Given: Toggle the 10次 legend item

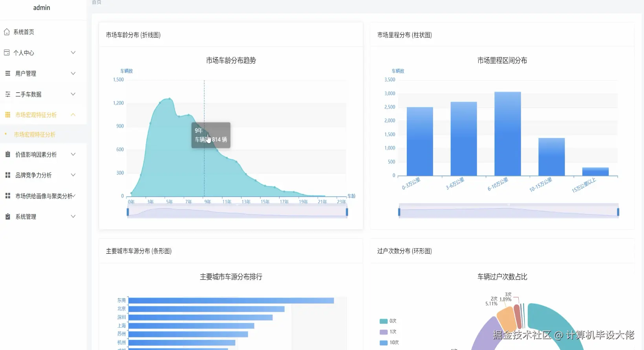Looking at the screenshot, I should tap(389, 343).
